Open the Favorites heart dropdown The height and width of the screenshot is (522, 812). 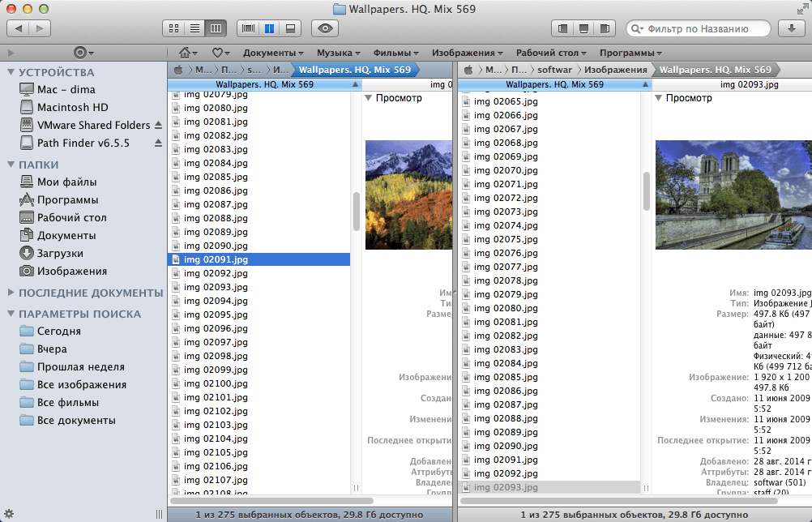pos(220,53)
